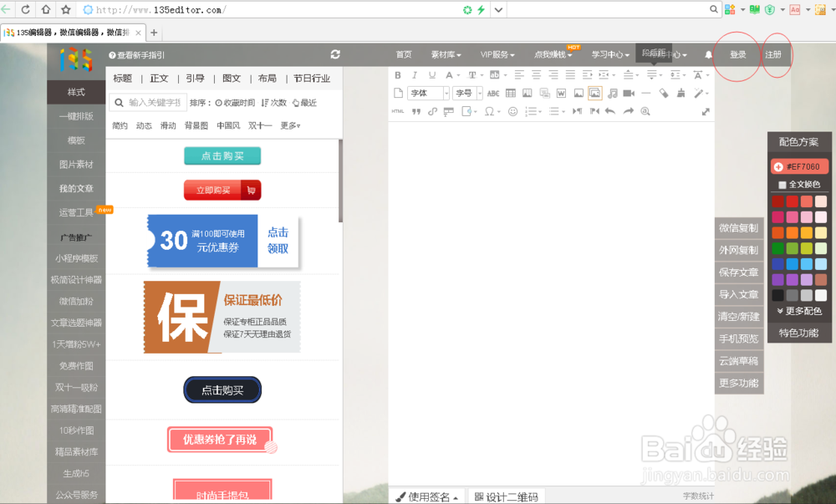The width and height of the screenshot is (836, 504).
Task: Click the 登录 login link
Action: click(738, 55)
